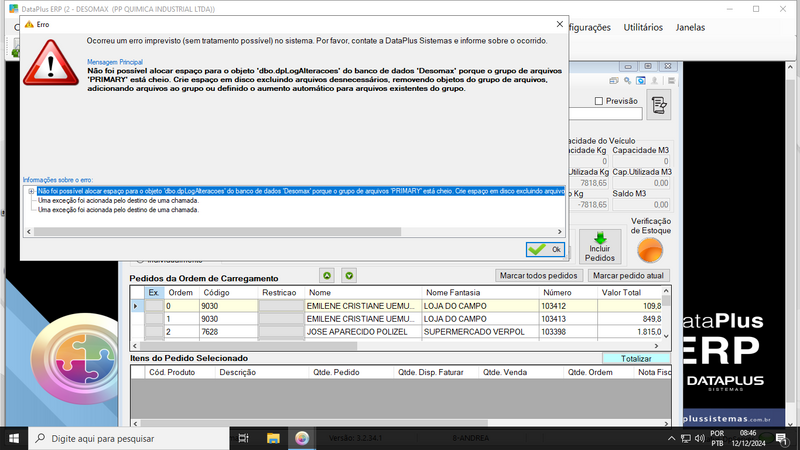Click the error info horizontal scrollbar
Viewport: 800px width, 450px height.
217,232
